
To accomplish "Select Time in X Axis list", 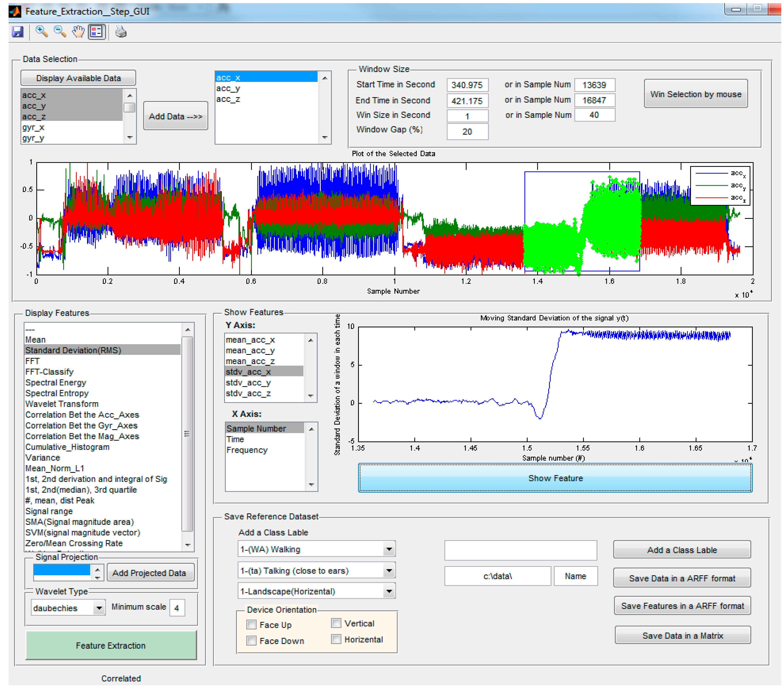I will click(265, 439).
